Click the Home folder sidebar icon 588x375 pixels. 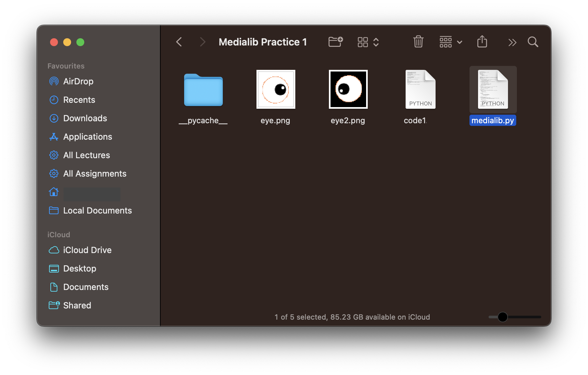[x=54, y=192]
